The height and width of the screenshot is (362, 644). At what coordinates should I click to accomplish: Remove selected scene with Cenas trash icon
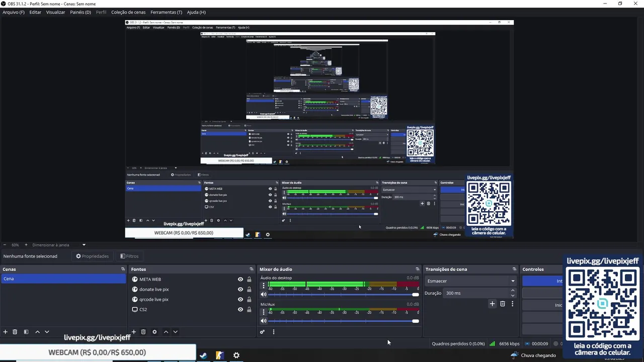coord(15,332)
